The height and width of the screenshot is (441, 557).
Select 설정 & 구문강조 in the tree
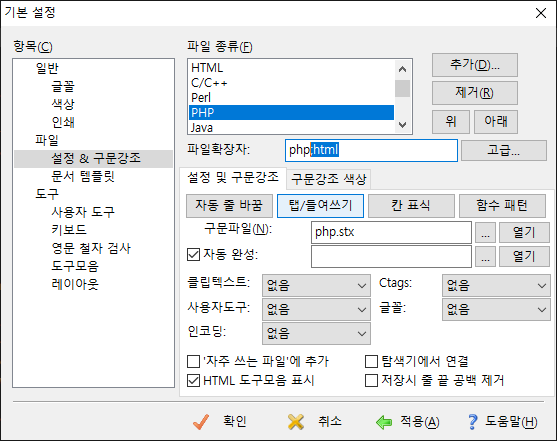click(96, 158)
